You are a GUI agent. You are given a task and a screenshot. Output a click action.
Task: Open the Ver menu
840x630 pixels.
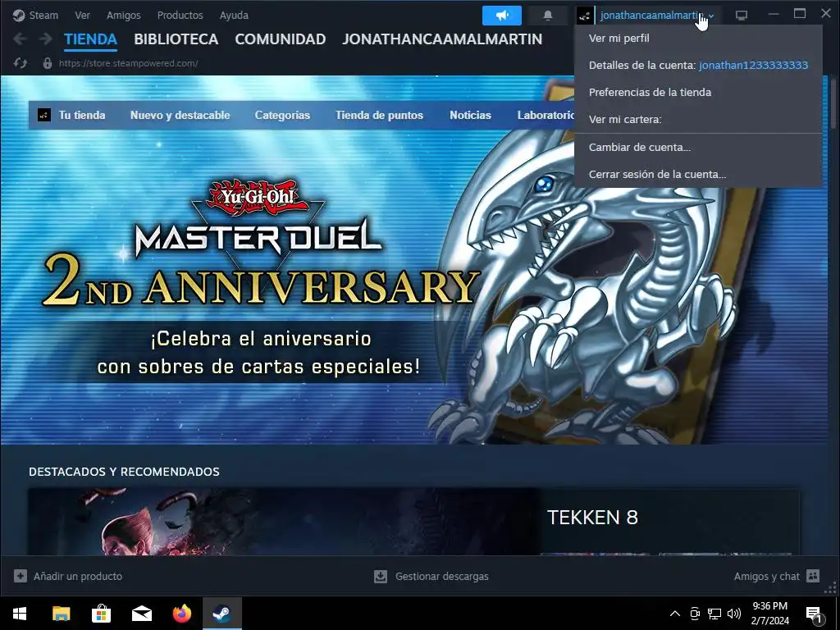pos(83,15)
